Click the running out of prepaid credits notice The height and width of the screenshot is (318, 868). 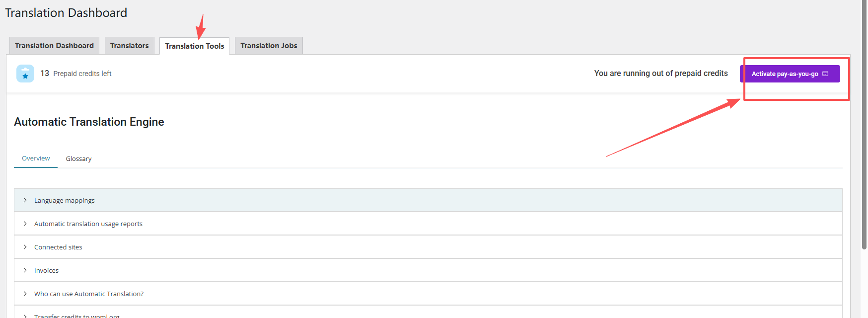[x=660, y=74]
